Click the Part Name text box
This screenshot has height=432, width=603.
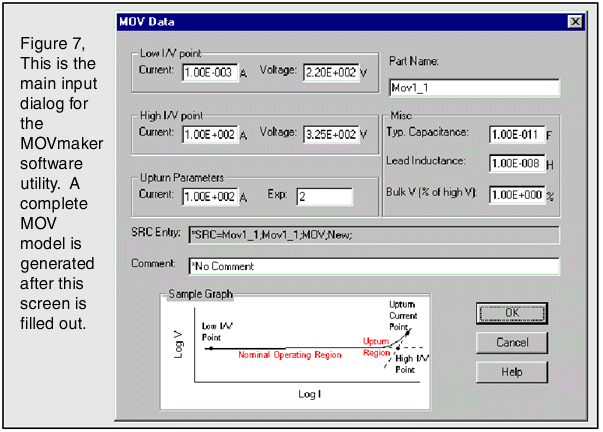tap(472, 88)
